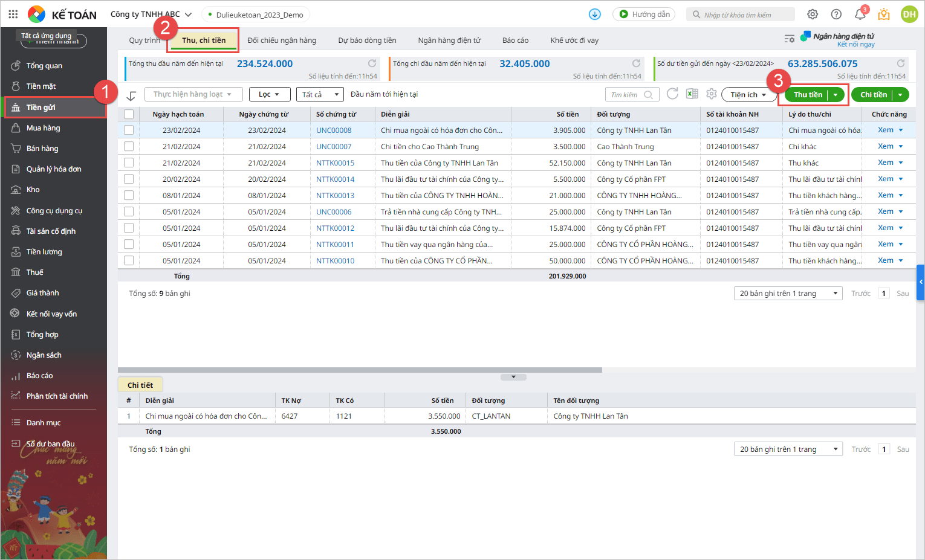Export list using the Excel icon
This screenshot has width=925, height=560.
click(692, 94)
